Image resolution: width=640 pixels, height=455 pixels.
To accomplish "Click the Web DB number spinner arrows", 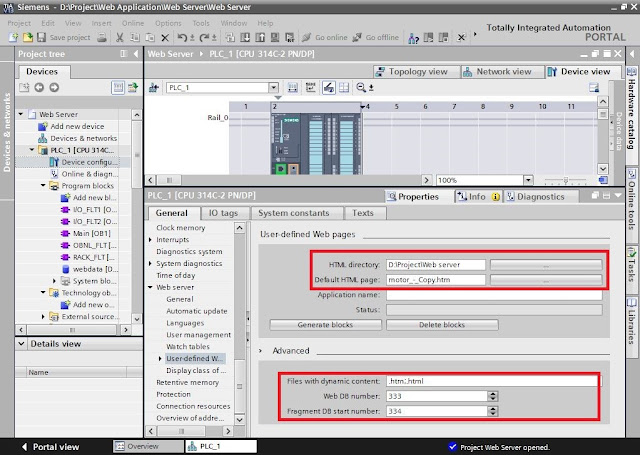I will (493, 396).
